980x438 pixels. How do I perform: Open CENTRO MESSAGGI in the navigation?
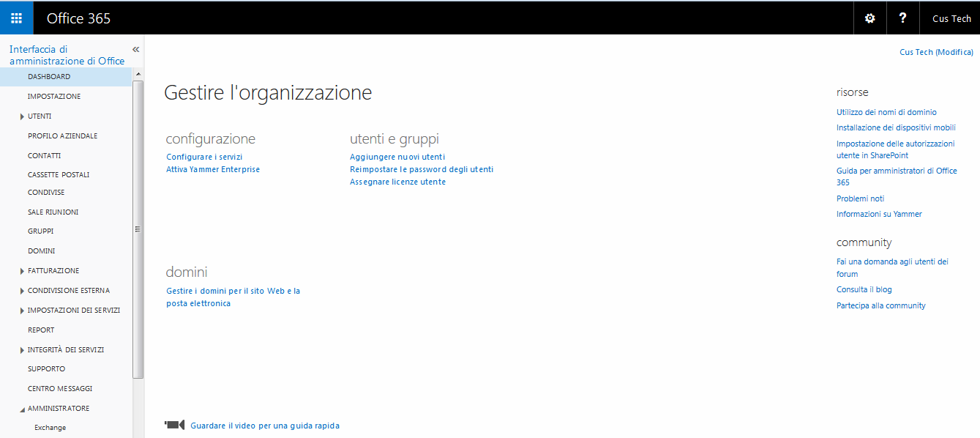[60, 389]
